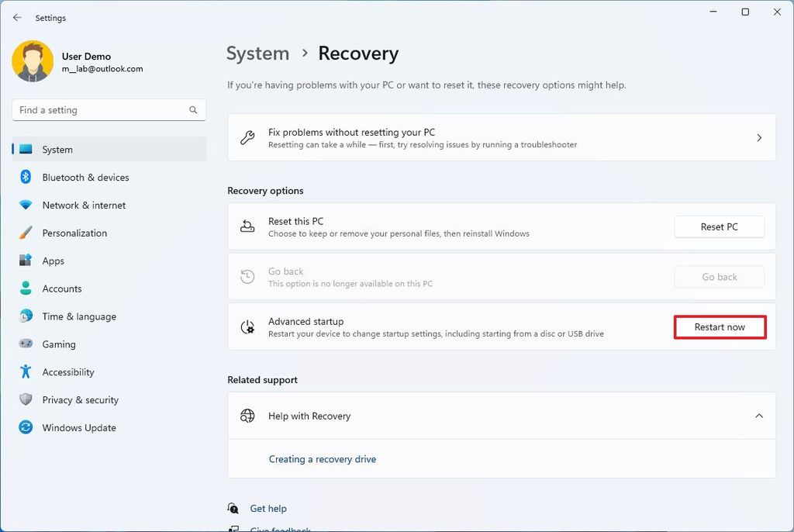Click the Get help link

coord(268,509)
